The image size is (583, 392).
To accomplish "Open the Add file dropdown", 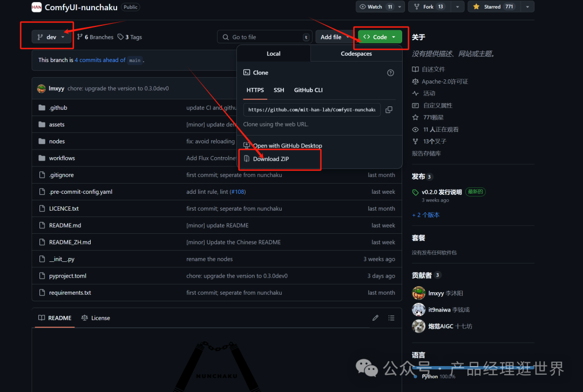I will (334, 37).
